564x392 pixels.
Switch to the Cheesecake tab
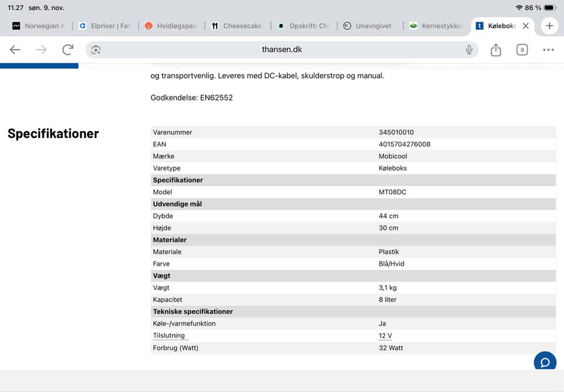tap(237, 26)
